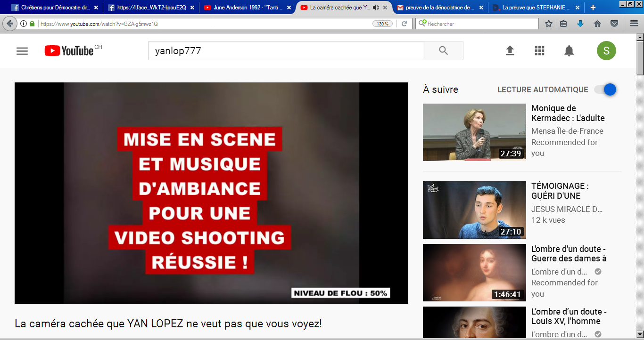Viewport: 644px width, 340px height.
Task: Click the browser URL address field
Action: (205, 24)
